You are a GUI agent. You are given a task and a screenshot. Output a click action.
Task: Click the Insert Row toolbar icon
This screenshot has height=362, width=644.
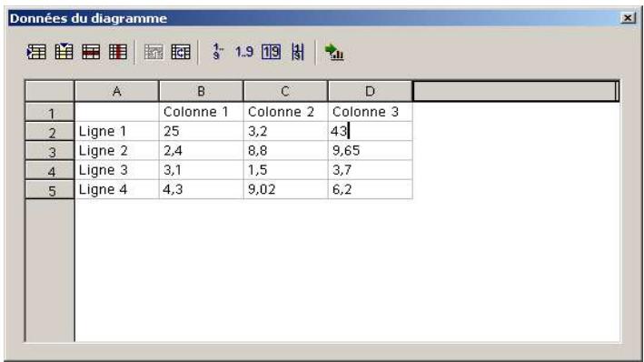pyautogui.click(x=36, y=52)
